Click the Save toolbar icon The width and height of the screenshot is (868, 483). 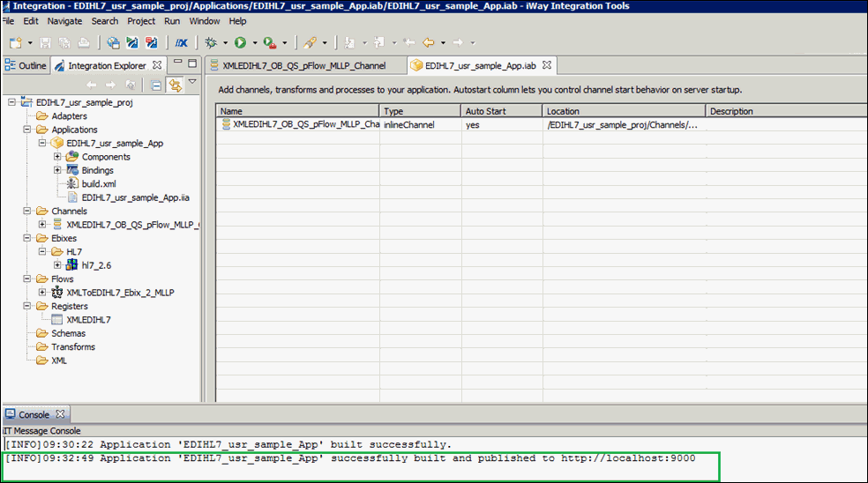tap(45, 42)
